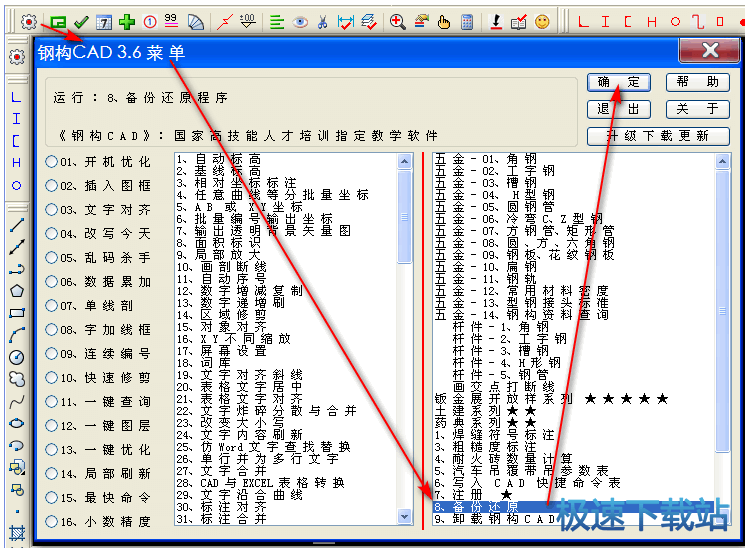Screen dimensions: 750x552
Task: Click the open book with checkmark icon
Action: click(x=518, y=22)
